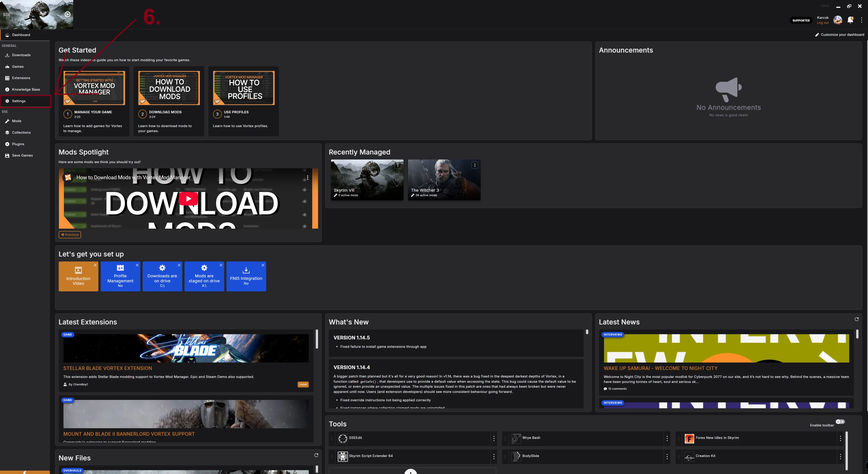Open the Save Games page
Image resolution: width=868 pixels, height=474 pixels.
click(25, 155)
